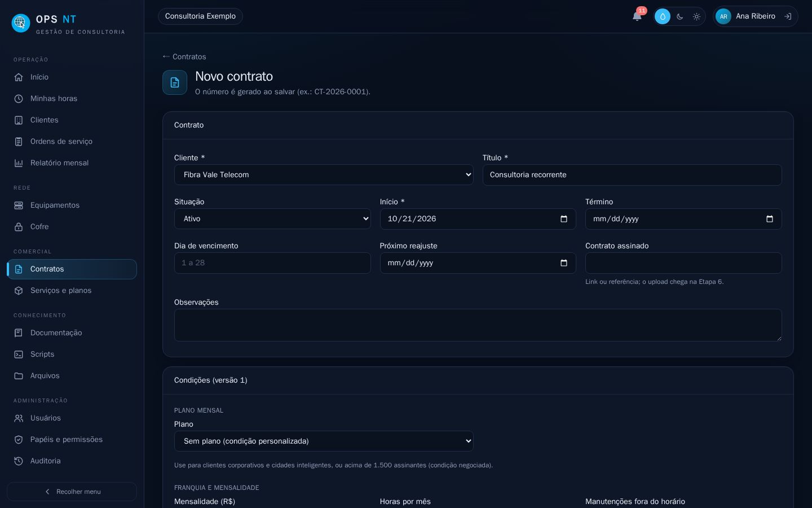Open Documentação book icon

click(x=19, y=333)
